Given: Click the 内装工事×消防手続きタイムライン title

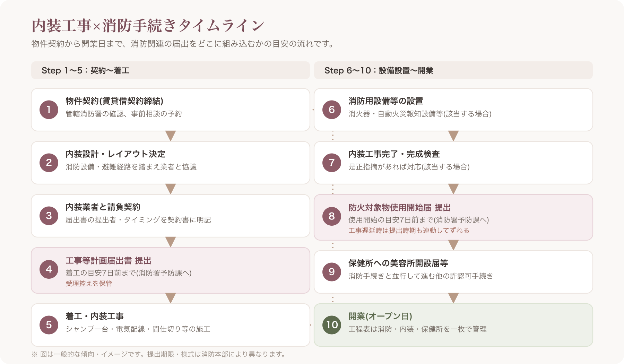Looking at the screenshot, I should [148, 25].
